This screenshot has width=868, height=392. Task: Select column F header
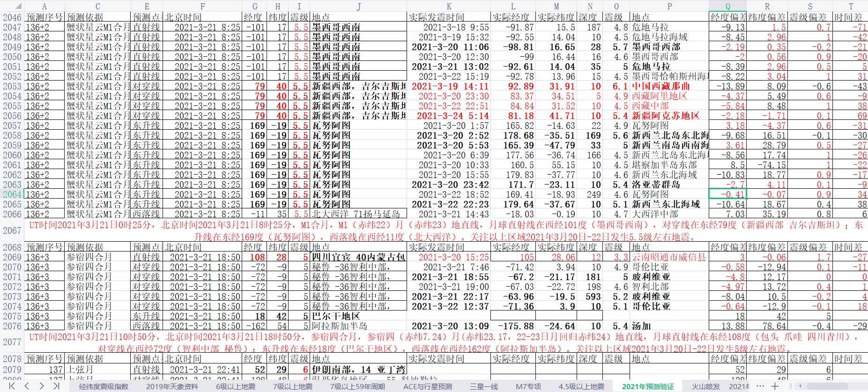pos(202,7)
